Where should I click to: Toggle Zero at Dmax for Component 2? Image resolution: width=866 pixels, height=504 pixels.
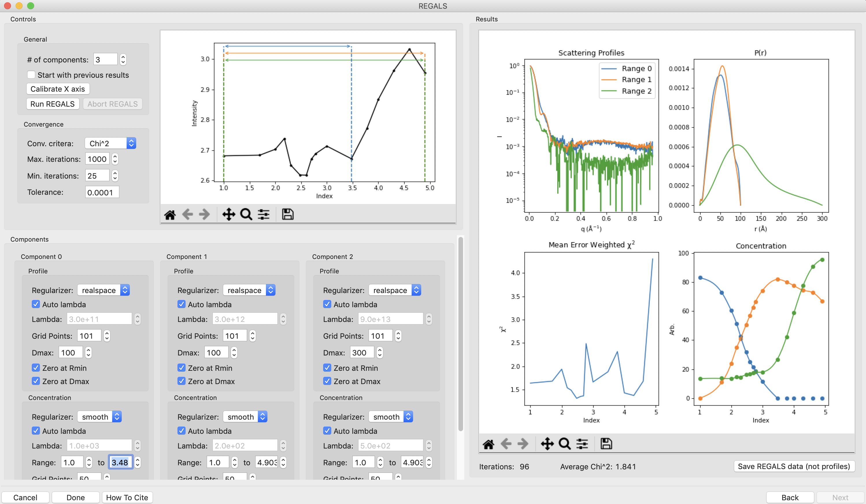[327, 381]
